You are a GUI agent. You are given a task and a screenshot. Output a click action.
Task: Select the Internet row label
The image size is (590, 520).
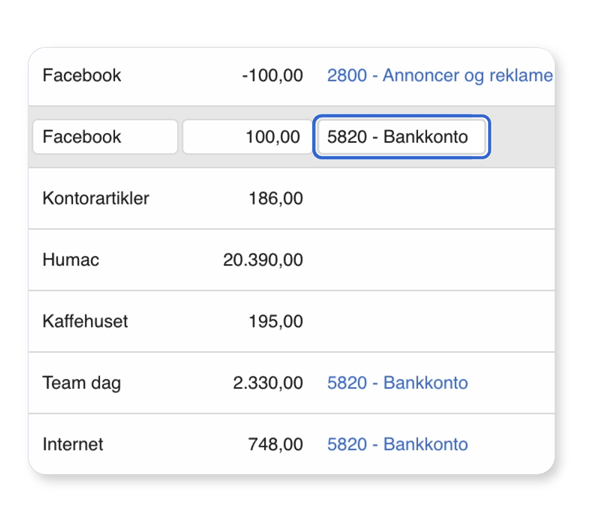pyautogui.click(x=73, y=444)
